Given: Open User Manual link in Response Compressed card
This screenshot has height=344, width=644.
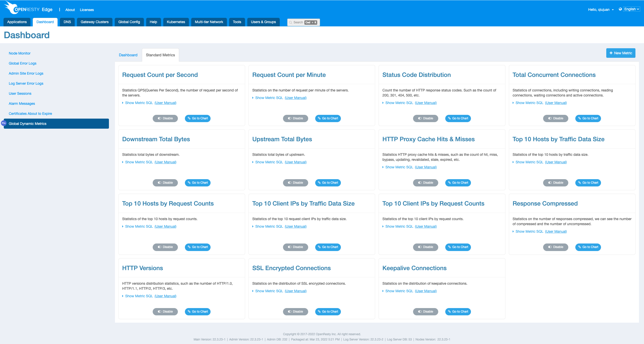Looking at the screenshot, I should (x=556, y=231).
